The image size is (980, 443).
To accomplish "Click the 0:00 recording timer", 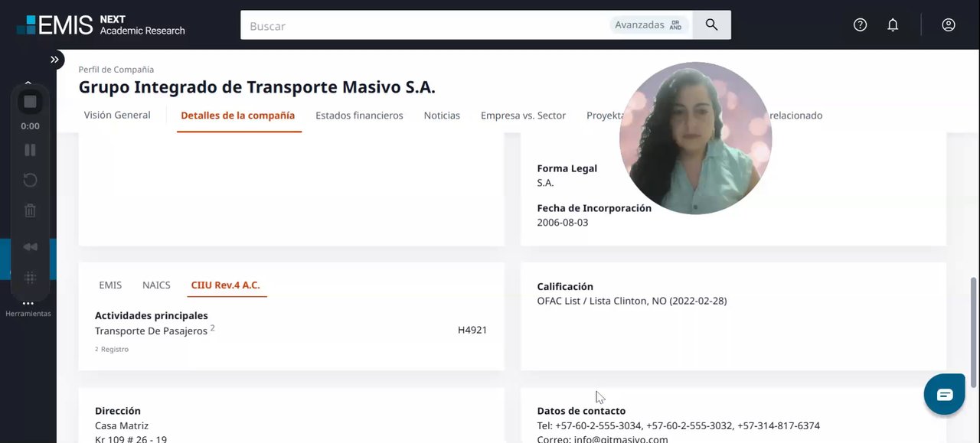I will [30, 126].
